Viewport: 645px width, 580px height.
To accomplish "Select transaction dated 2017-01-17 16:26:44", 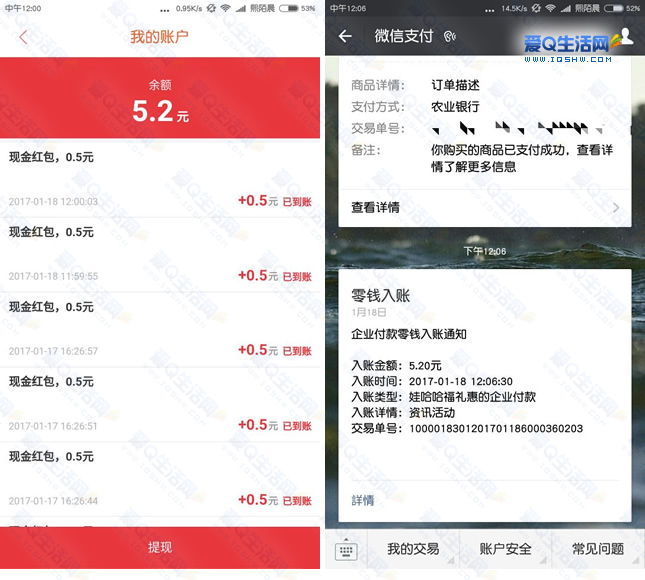I will tap(160, 479).
